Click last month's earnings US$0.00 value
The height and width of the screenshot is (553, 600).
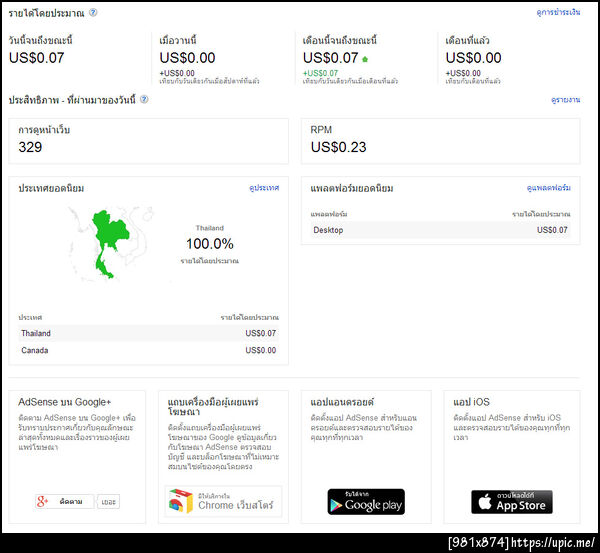click(473, 58)
